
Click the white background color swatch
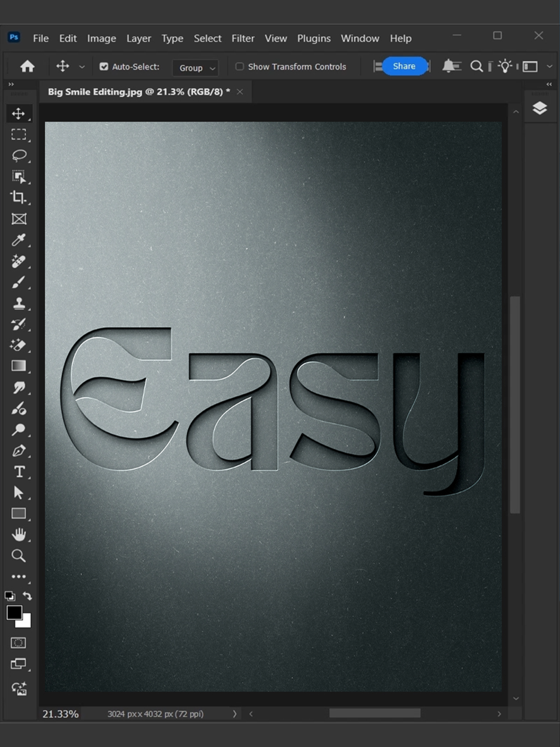pos(25,623)
